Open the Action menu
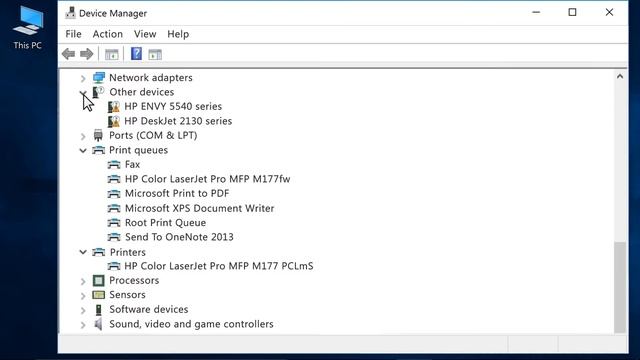Screen dimensions: 640x360 (x=108, y=34)
